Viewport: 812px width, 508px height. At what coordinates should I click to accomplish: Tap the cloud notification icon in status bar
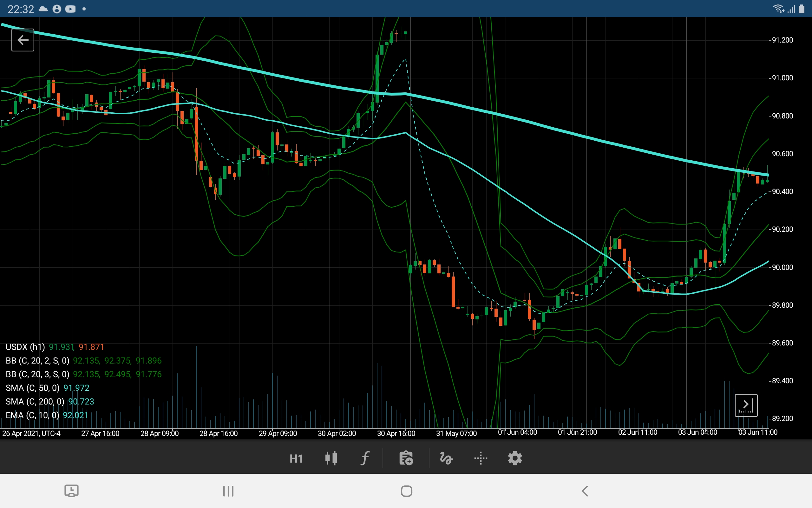pos(43,9)
